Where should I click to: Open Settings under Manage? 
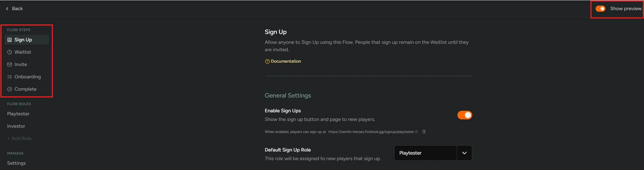[x=16, y=163]
